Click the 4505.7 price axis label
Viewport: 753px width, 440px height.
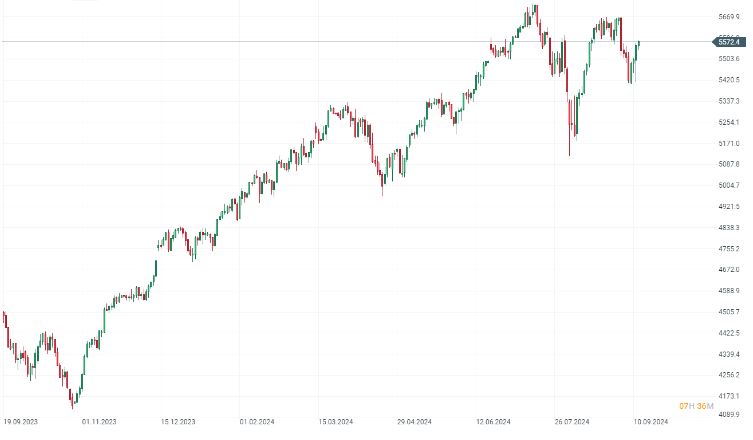[x=728, y=311]
